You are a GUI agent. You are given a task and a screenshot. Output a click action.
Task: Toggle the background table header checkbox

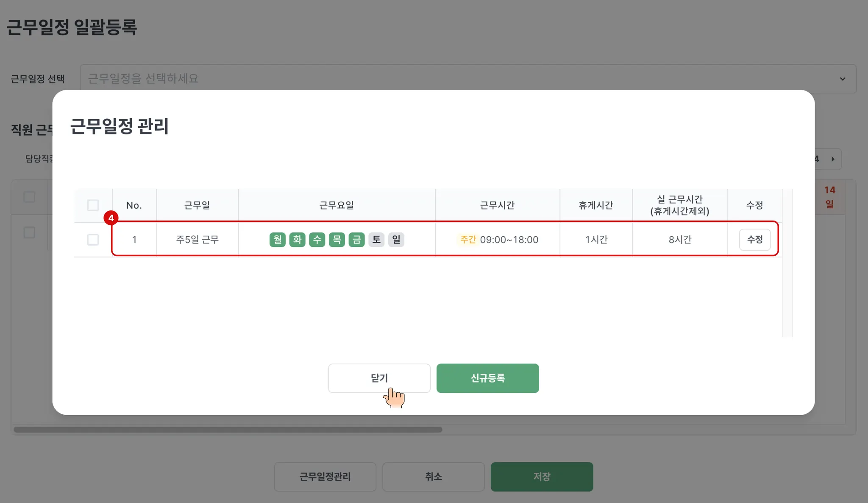[29, 197]
